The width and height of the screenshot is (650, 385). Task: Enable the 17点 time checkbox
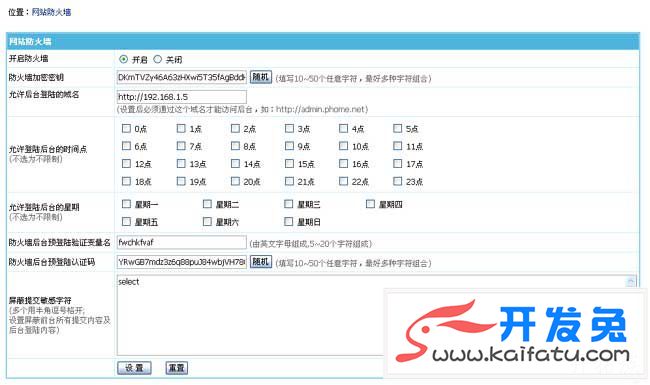point(398,164)
